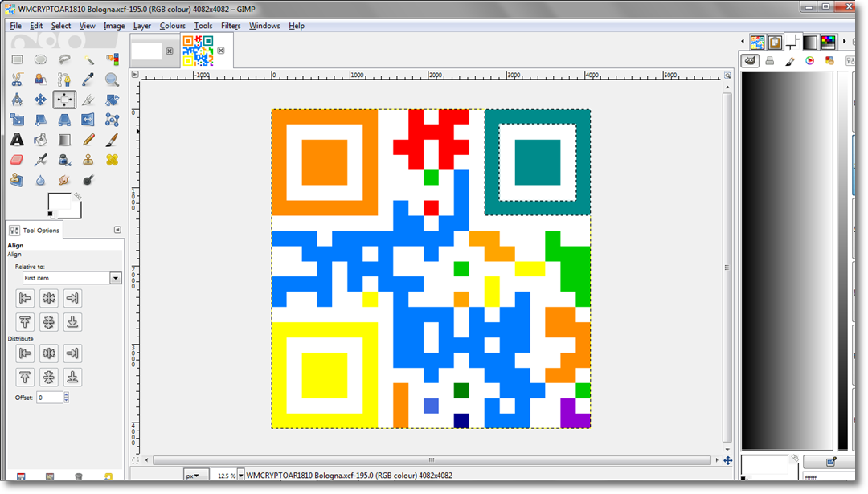The width and height of the screenshot is (868, 494).
Task: Align left edge of target
Action: (x=25, y=298)
